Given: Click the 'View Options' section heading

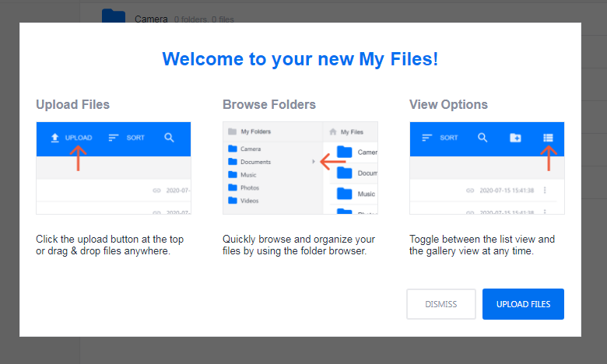Looking at the screenshot, I should click(448, 104).
